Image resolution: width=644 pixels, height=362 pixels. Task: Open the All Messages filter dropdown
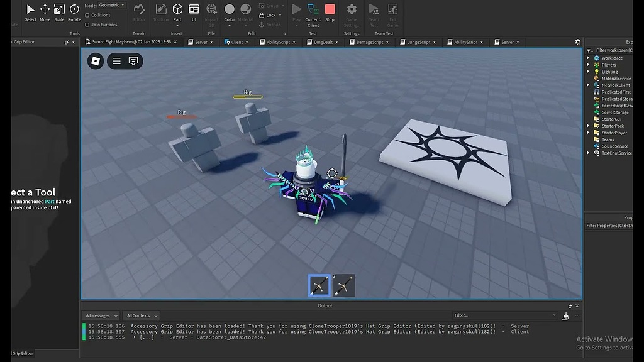[101, 315]
